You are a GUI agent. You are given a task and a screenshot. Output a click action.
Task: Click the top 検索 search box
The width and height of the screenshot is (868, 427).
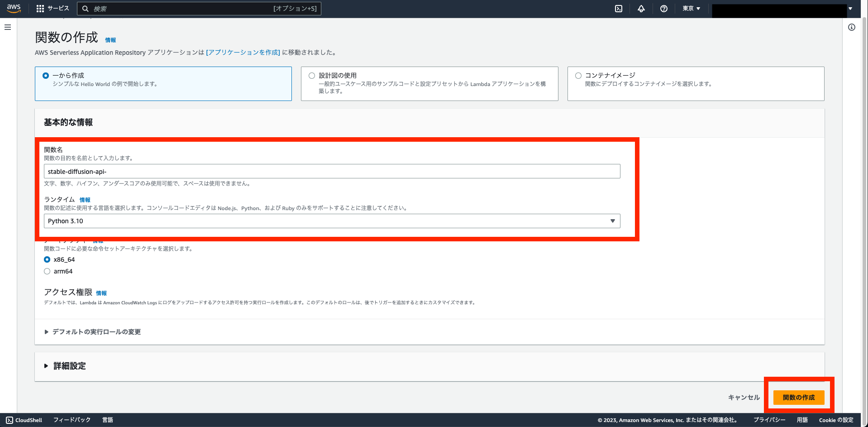click(x=199, y=9)
